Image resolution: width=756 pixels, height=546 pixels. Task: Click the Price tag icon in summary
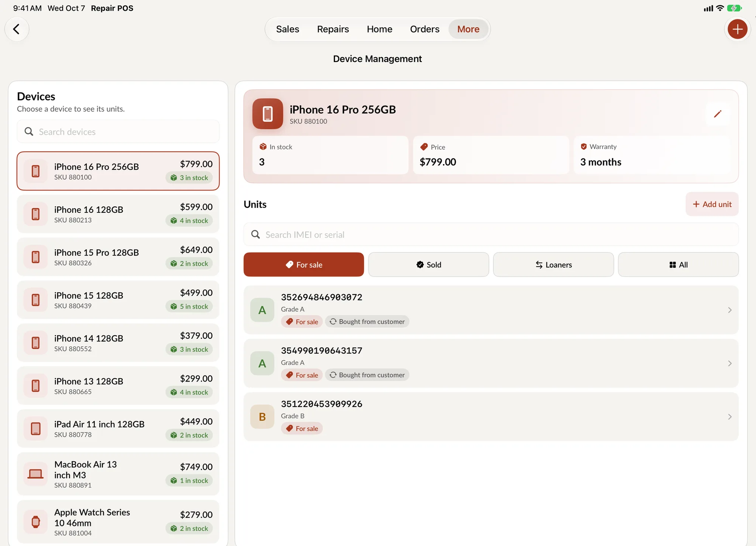tap(424, 147)
